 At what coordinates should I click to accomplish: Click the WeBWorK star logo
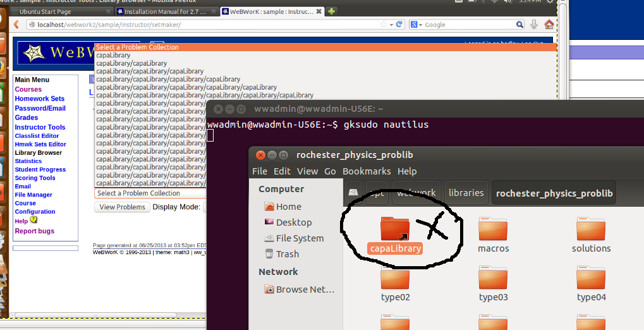[34, 54]
